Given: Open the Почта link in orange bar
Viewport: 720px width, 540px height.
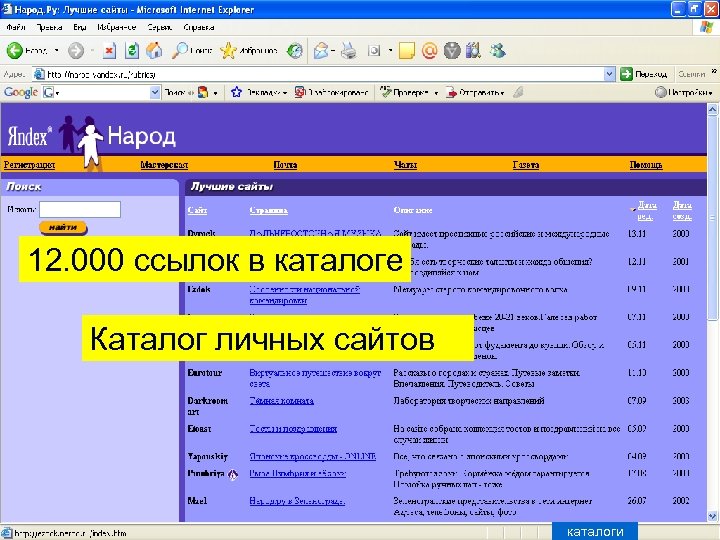Looking at the screenshot, I should coord(285,165).
